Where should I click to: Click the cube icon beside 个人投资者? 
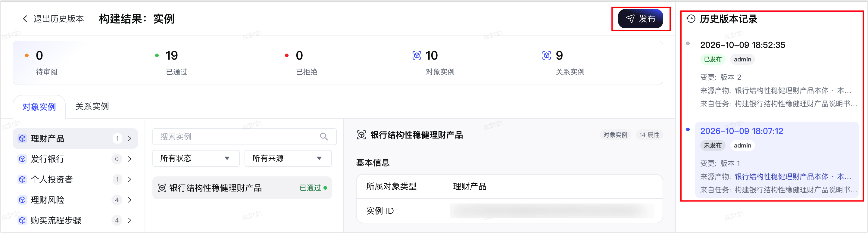tap(22, 179)
